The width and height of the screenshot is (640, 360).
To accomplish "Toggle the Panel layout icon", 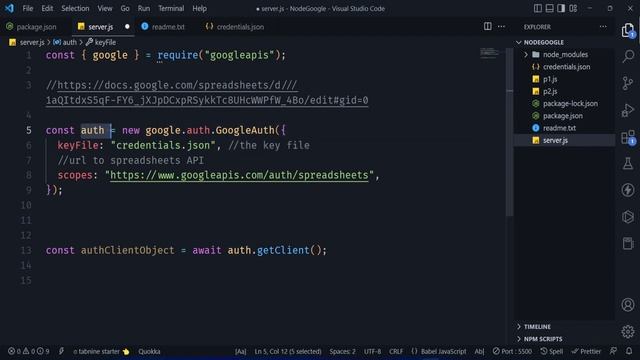I will [549, 8].
